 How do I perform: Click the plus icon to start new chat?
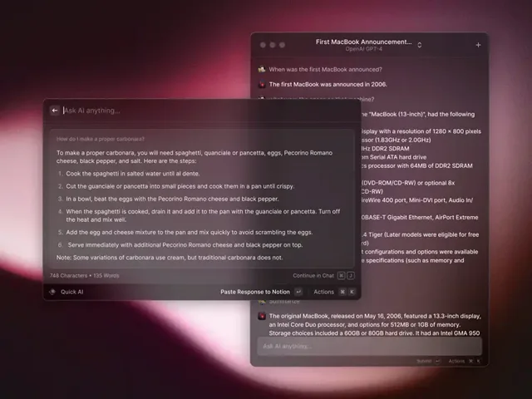pyautogui.click(x=478, y=45)
